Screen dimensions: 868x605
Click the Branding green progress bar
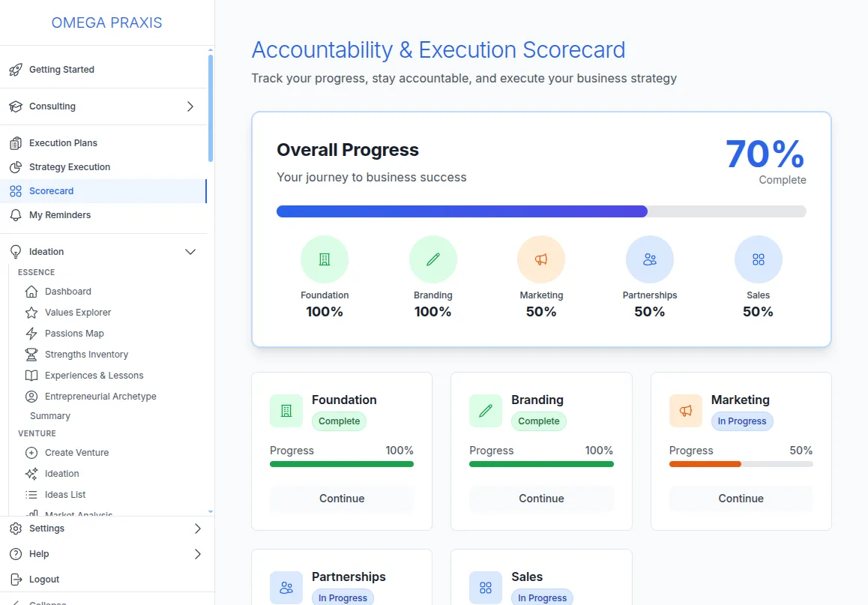click(541, 464)
